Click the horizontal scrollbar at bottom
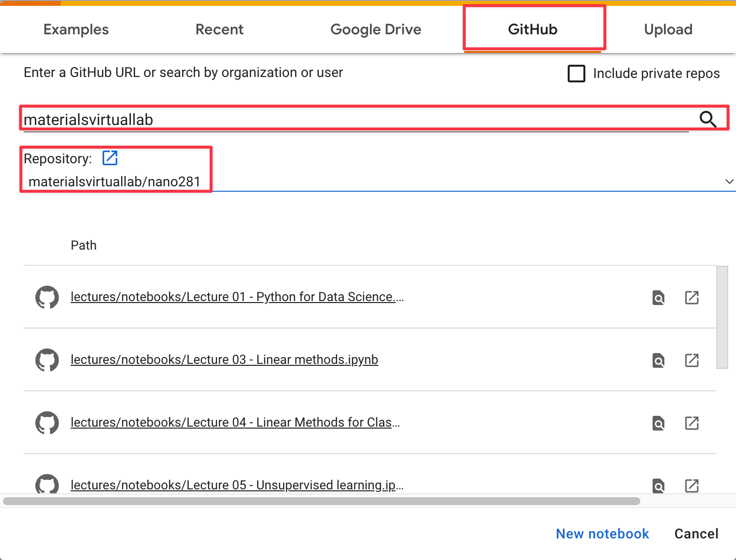The width and height of the screenshot is (736, 560). [x=321, y=501]
